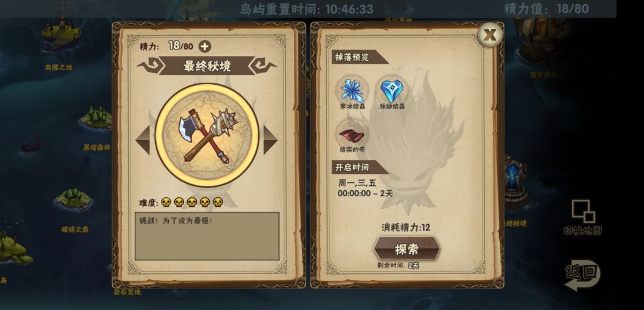Select the 破晓之森 island on the map
644x310 pixels.
tap(73, 199)
